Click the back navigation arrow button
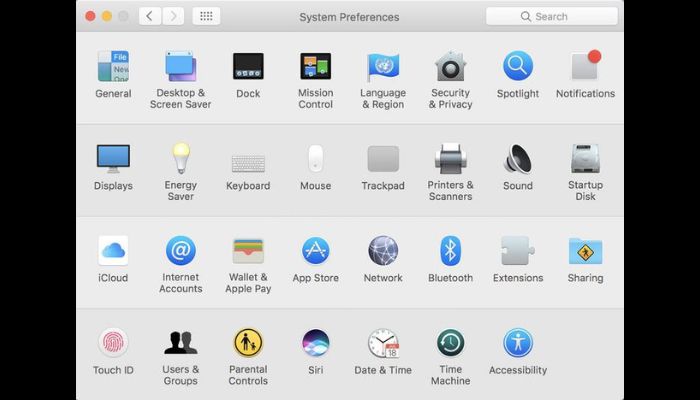Image resolution: width=700 pixels, height=400 pixels. click(150, 17)
